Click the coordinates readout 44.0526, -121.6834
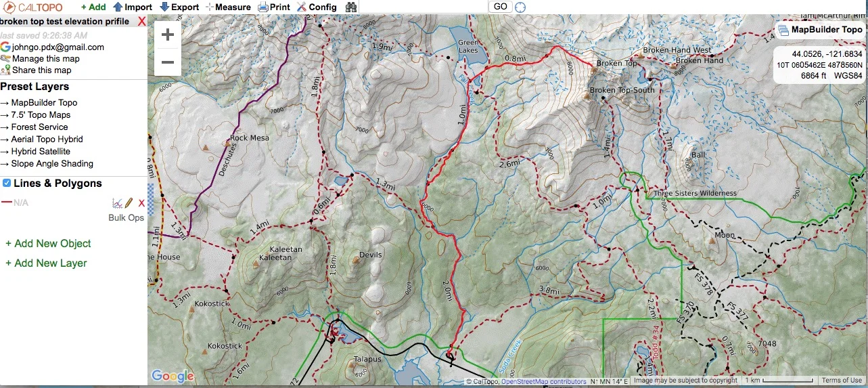The image size is (868, 388). point(827,54)
